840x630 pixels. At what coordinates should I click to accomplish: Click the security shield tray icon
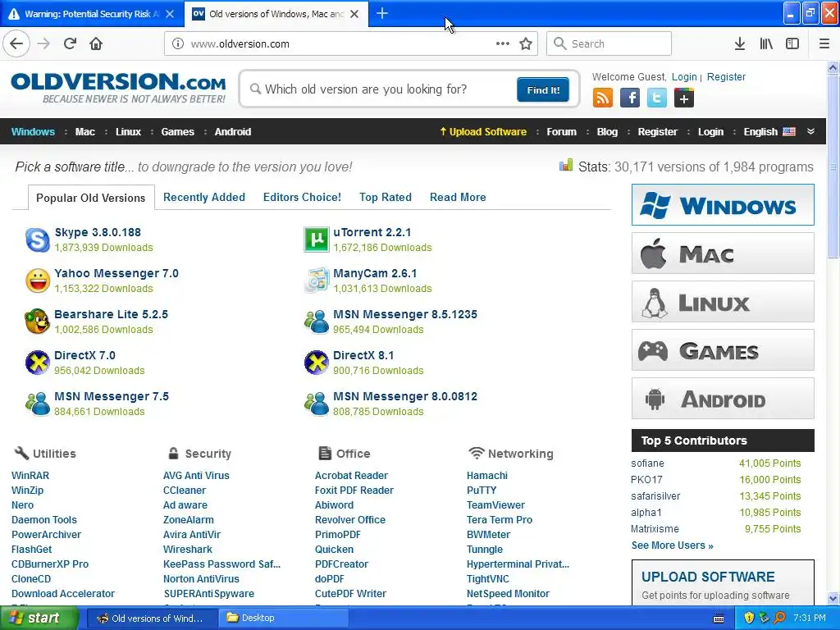[x=749, y=618]
